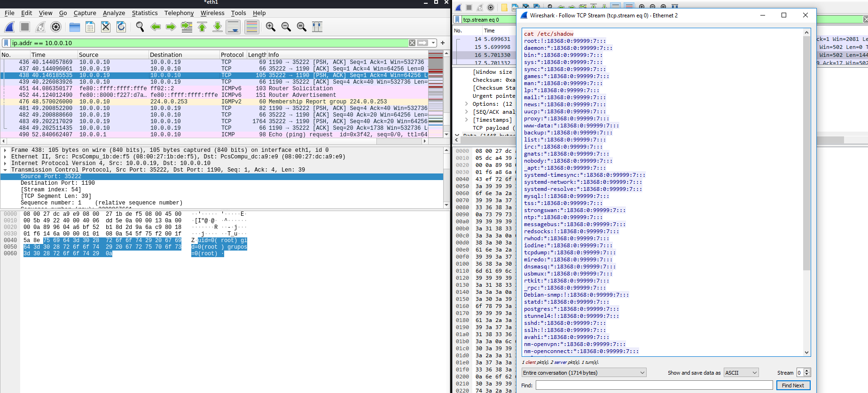
Task: Open the File menu
Action: click(x=9, y=13)
